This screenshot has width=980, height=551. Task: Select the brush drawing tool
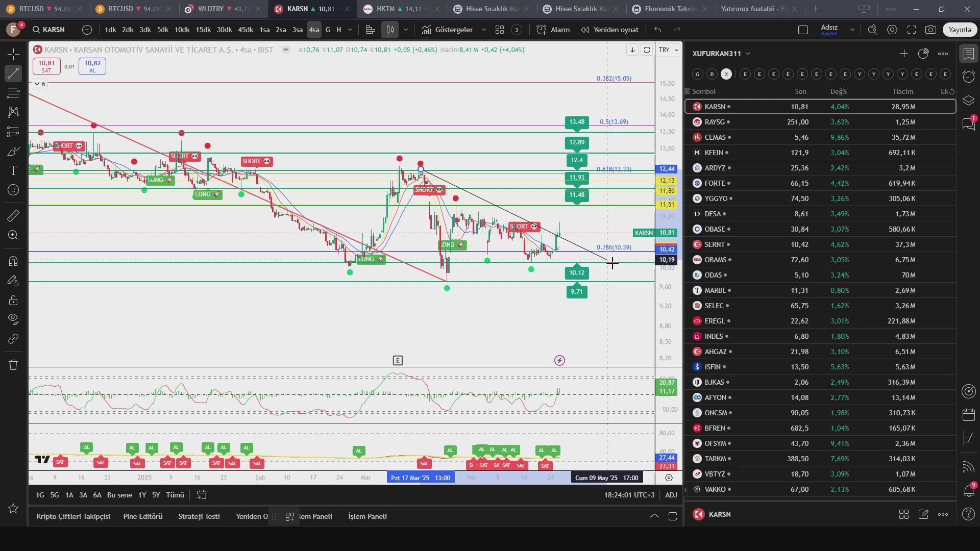point(13,152)
